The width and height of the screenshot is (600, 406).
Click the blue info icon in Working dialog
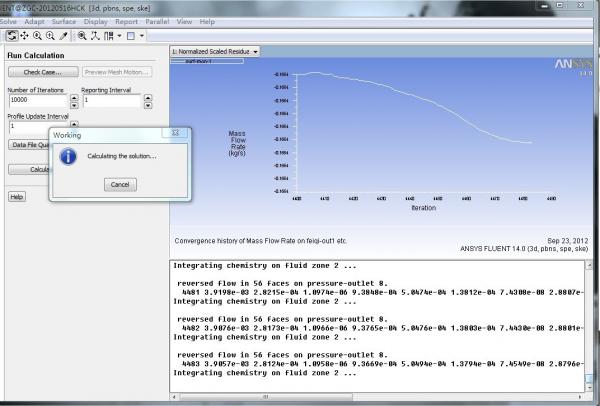(68, 157)
